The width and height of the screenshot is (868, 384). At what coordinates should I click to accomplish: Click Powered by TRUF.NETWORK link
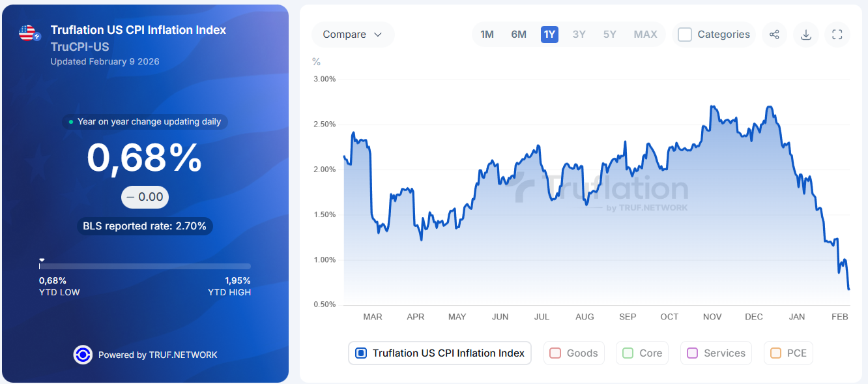158,355
